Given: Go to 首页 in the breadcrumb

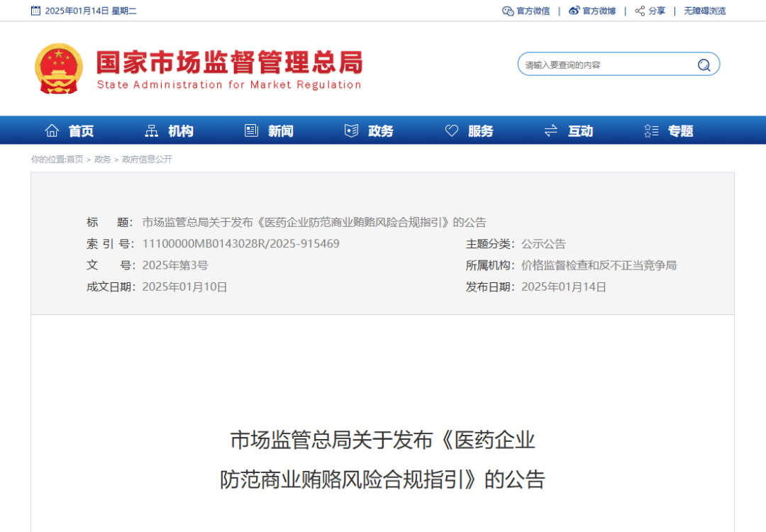Looking at the screenshot, I should coord(74,160).
